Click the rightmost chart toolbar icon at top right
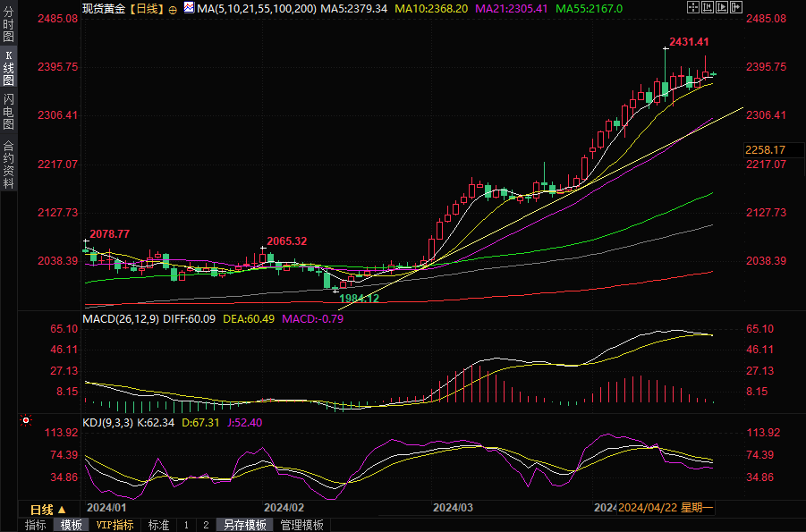 [x=734, y=8]
